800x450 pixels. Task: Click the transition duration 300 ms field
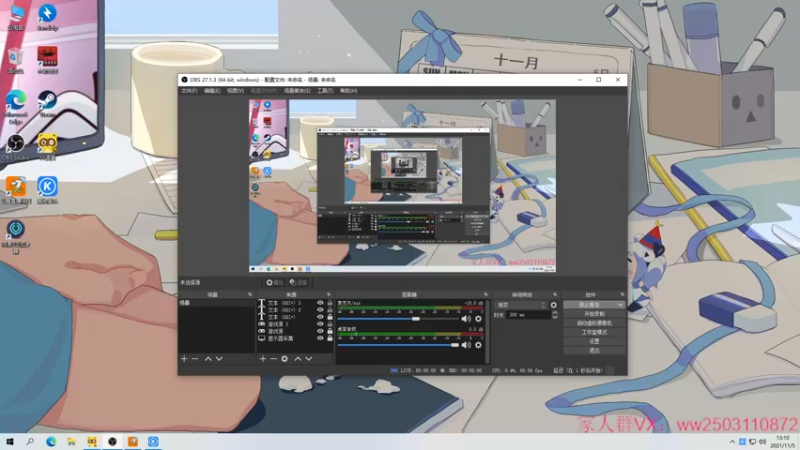pyautogui.click(x=529, y=315)
